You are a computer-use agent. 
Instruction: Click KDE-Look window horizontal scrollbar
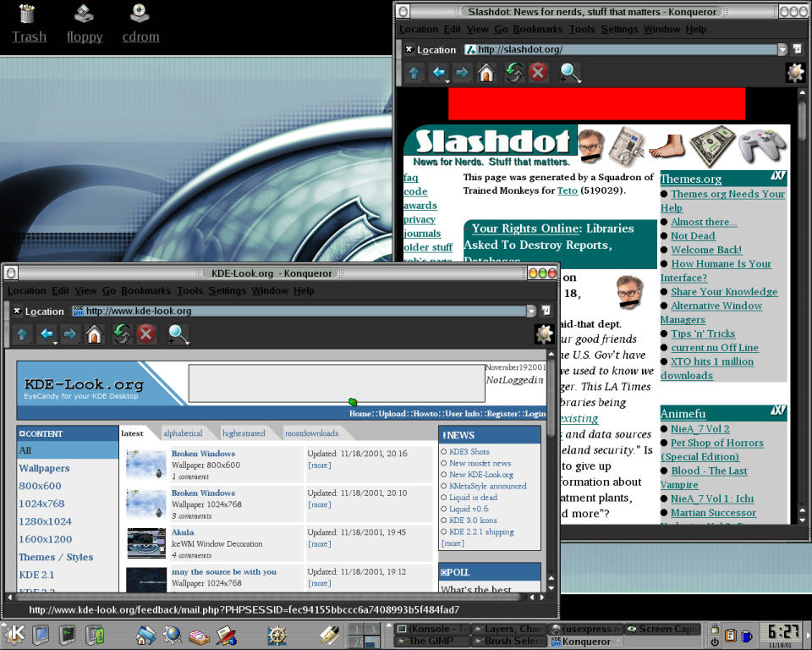266,598
